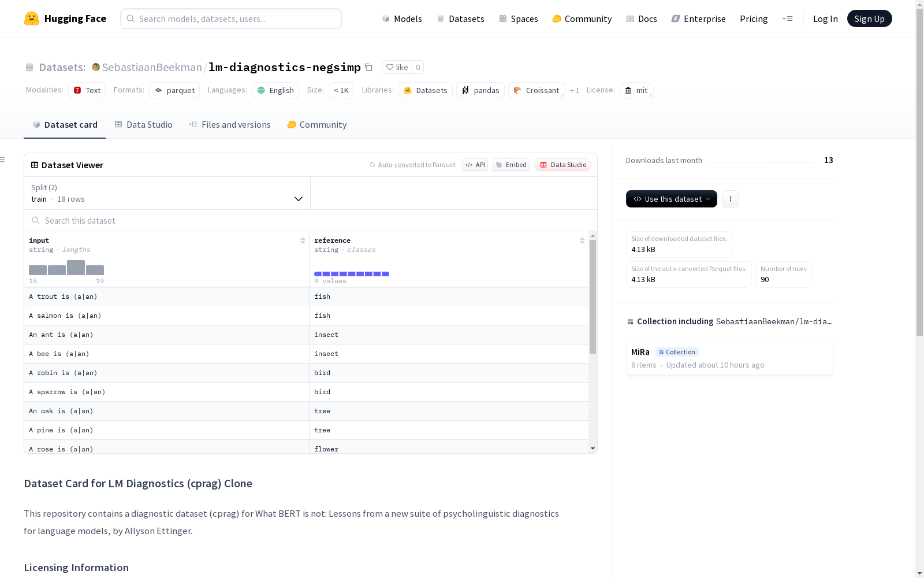Select the 'A bee is (a|an)' row
Screen dimensions: 924x578
coord(306,354)
